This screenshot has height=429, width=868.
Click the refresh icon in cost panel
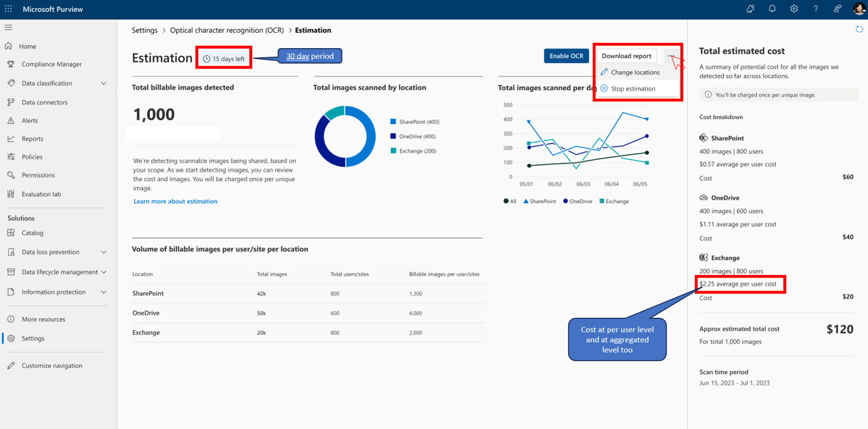click(x=859, y=30)
